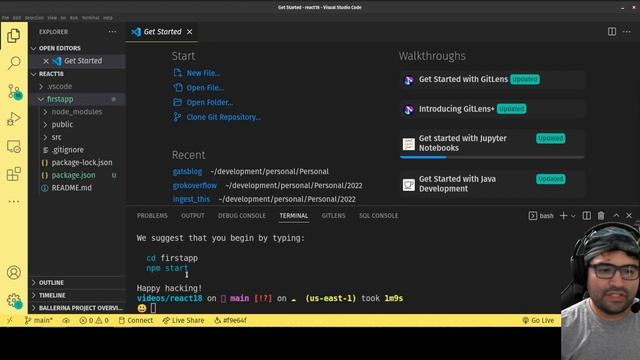Open errors and warnings count in status bar
This screenshot has width=640, height=360.
coord(94,320)
